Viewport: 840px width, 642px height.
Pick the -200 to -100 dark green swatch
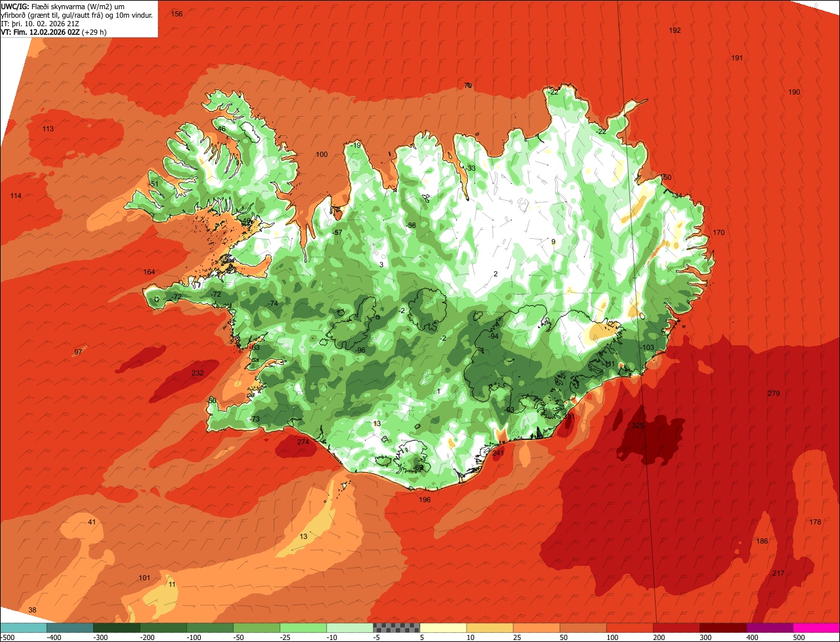[x=163, y=628]
